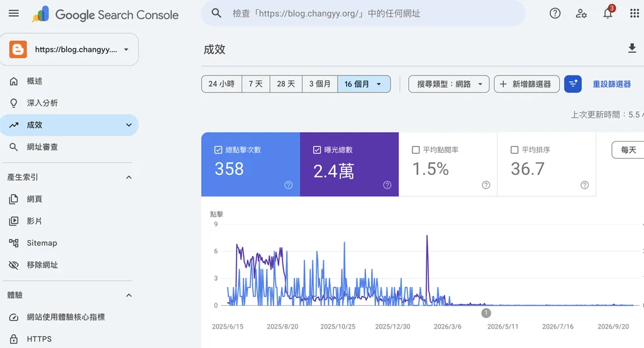
Task: Show help for 平均點閱率 card
Action: (x=486, y=185)
